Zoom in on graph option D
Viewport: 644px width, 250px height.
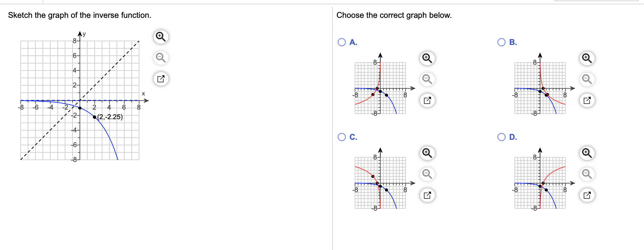tap(587, 153)
